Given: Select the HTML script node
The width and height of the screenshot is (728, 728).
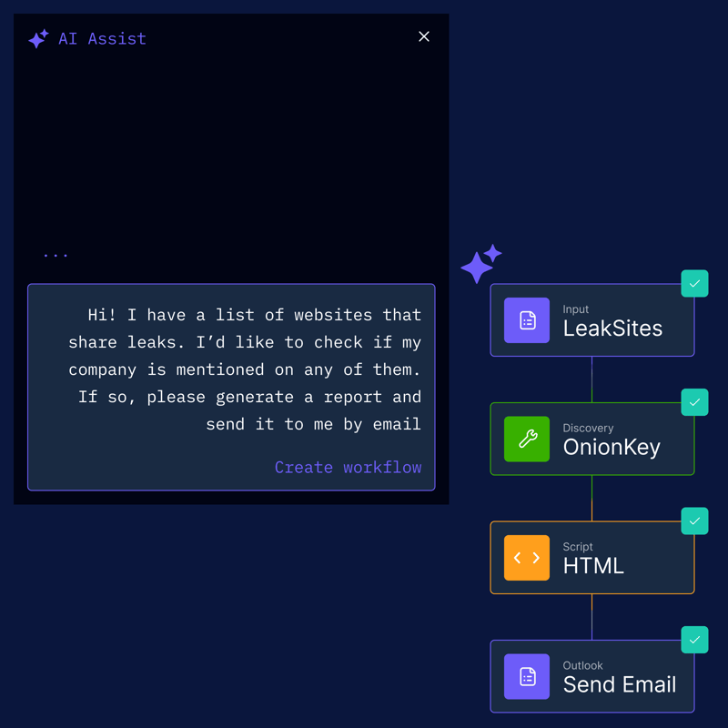Looking at the screenshot, I should tap(592, 558).
